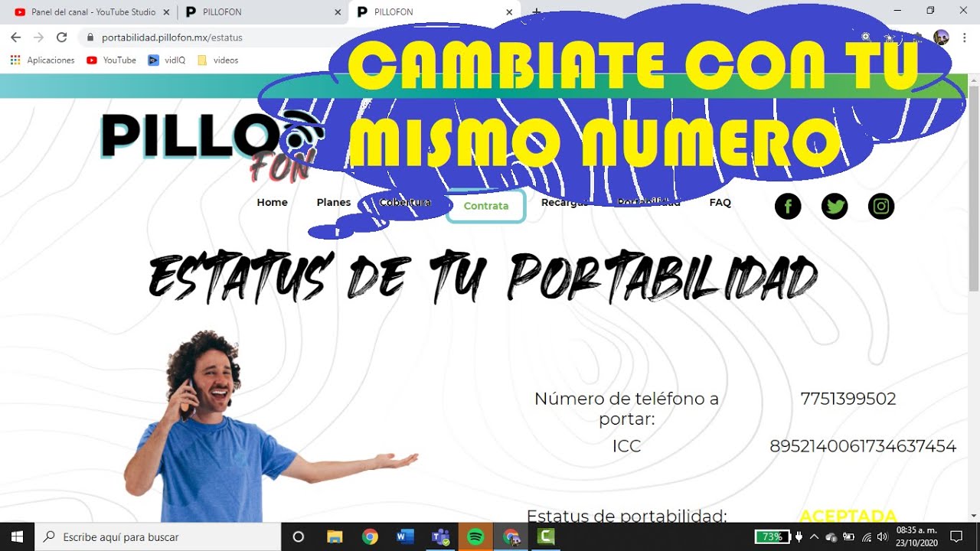Open Chrome from the taskbar
980x551 pixels.
[x=370, y=536]
